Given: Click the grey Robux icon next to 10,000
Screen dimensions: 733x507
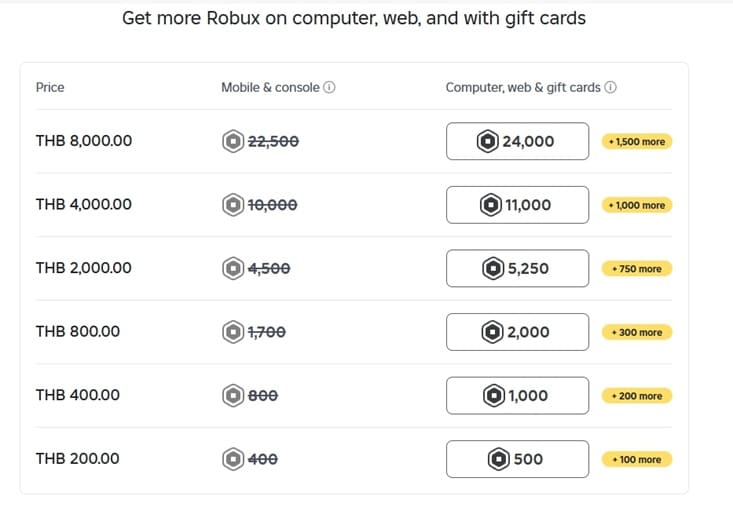Looking at the screenshot, I should click(233, 205).
